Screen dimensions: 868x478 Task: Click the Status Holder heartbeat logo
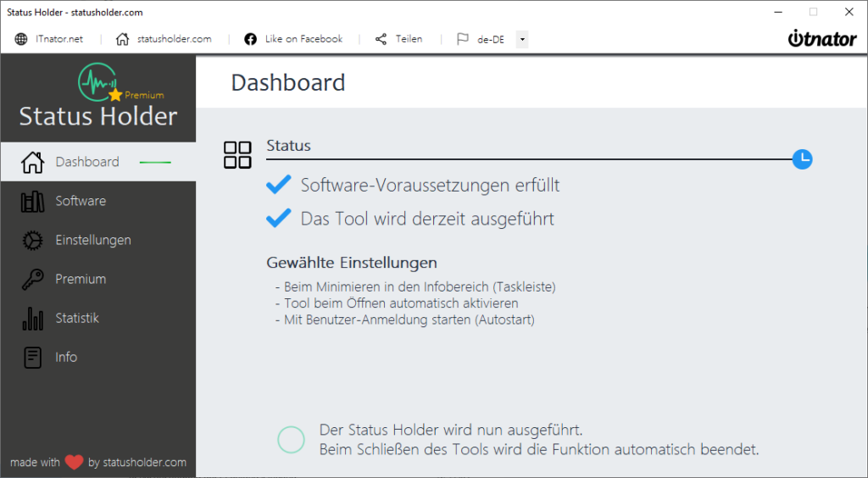(x=98, y=82)
